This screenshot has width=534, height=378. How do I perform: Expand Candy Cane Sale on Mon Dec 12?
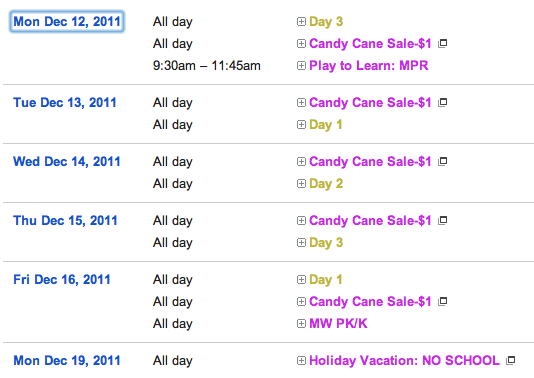point(301,44)
